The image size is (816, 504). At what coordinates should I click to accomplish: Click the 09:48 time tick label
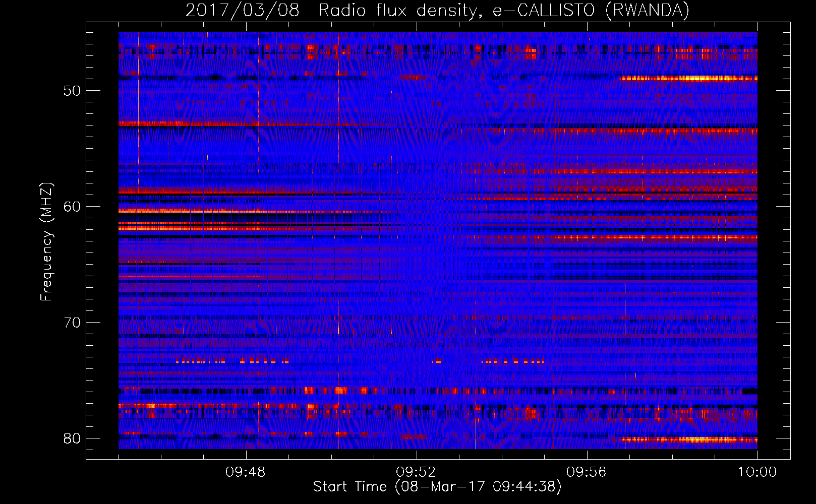coord(246,472)
